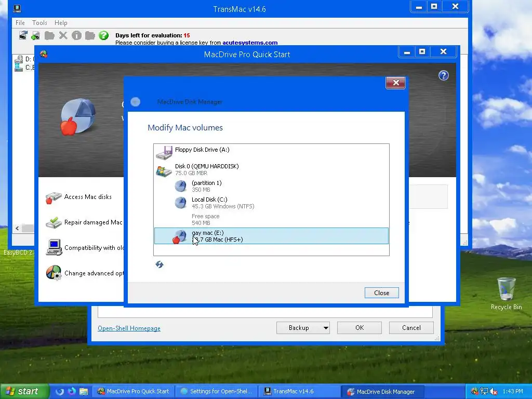Click the left scroll arrow in TransMac pane
This screenshot has width=532, height=399.
[x=17, y=229]
